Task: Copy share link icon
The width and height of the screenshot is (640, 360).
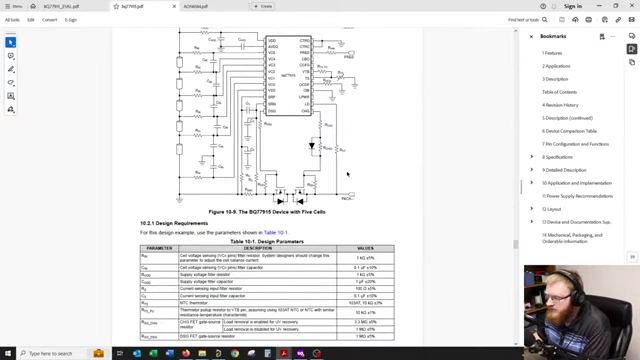Action: point(618,20)
